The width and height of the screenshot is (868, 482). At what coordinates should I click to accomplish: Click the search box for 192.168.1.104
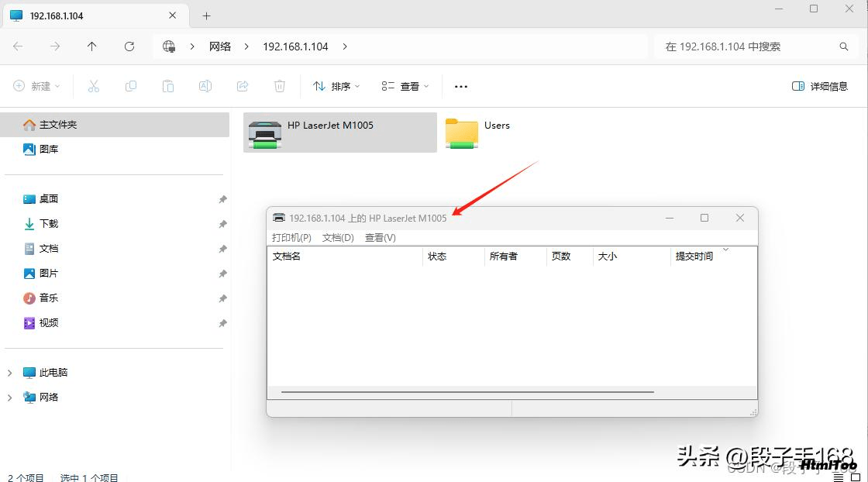[756, 46]
